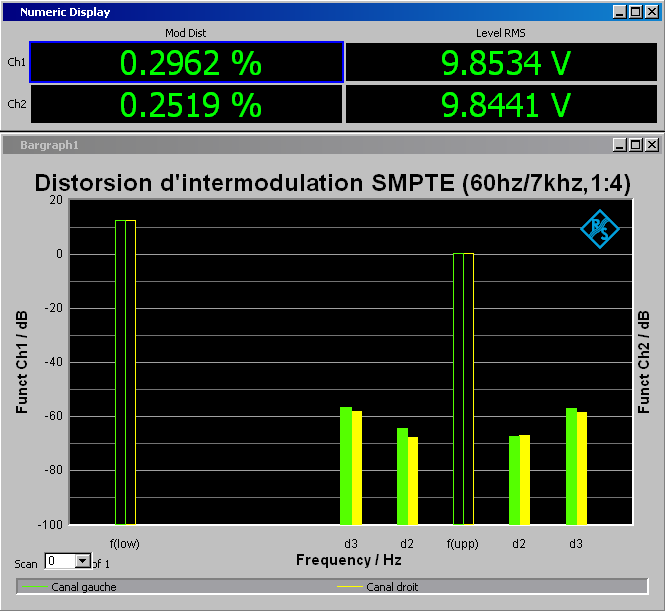Click the f(low) axis label

tap(125, 544)
